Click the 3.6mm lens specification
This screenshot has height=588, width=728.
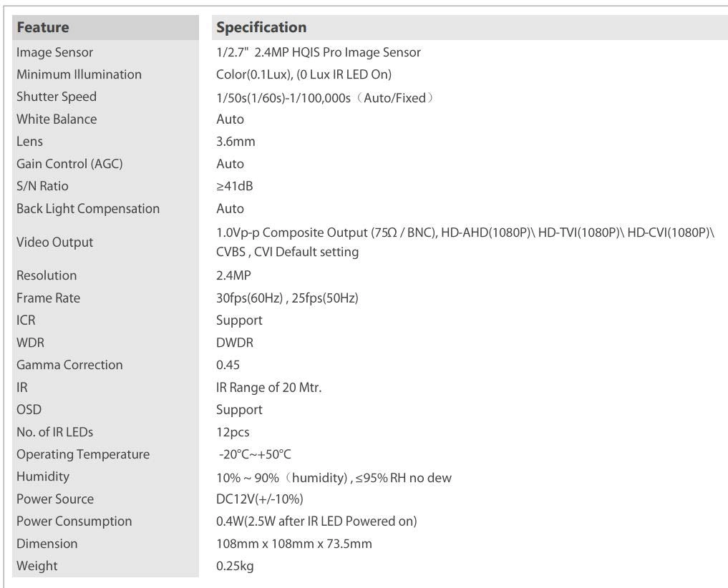coord(236,142)
